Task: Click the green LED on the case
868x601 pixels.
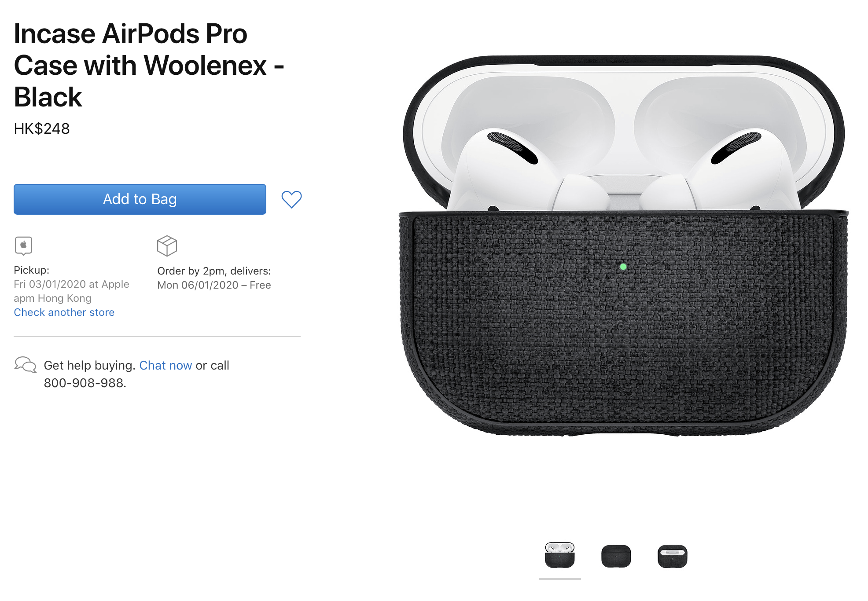Action: click(x=623, y=267)
